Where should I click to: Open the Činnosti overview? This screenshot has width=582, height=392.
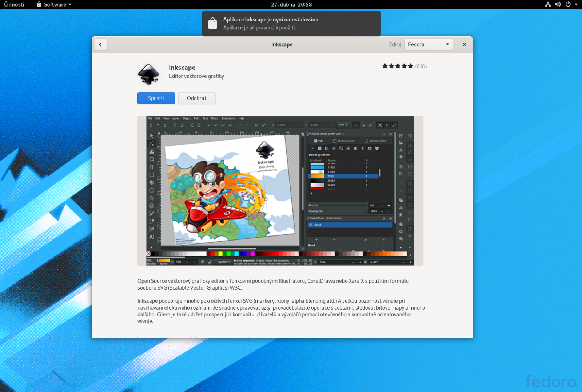coord(13,5)
